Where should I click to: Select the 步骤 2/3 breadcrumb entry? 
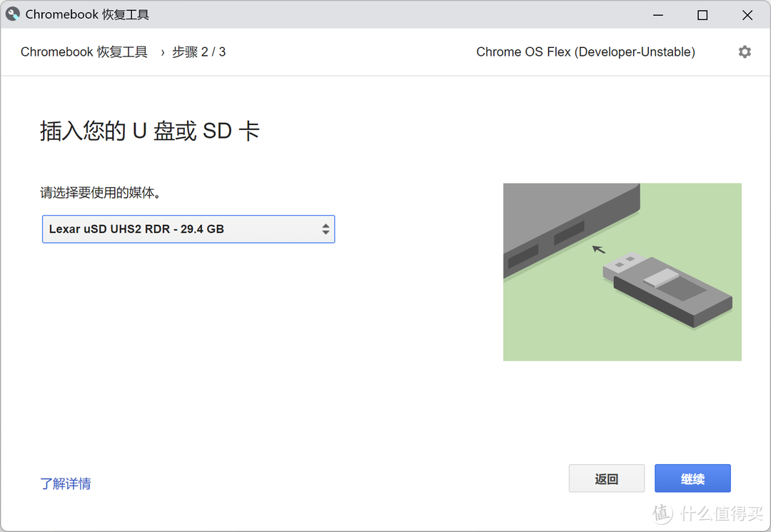(198, 51)
